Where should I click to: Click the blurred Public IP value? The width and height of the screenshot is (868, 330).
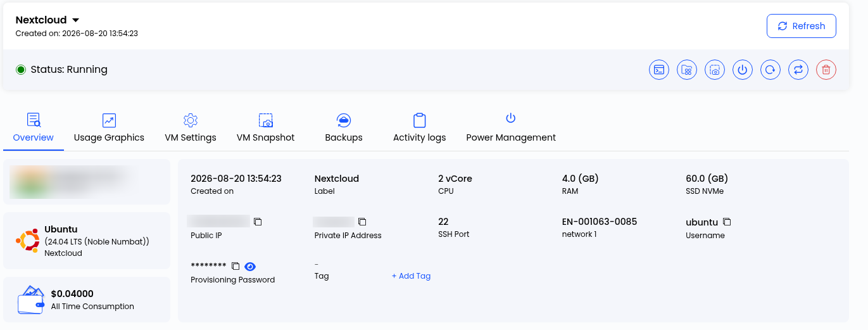click(218, 221)
